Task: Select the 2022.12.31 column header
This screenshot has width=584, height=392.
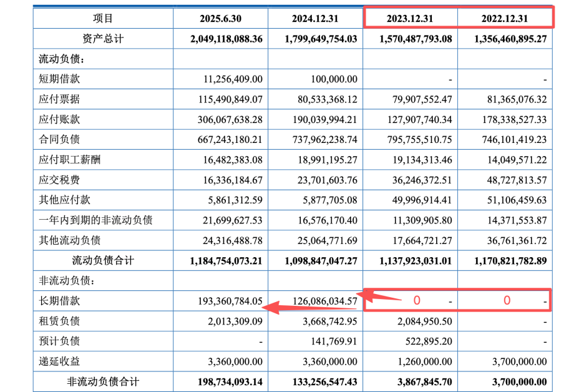Action: click(504, 19)
